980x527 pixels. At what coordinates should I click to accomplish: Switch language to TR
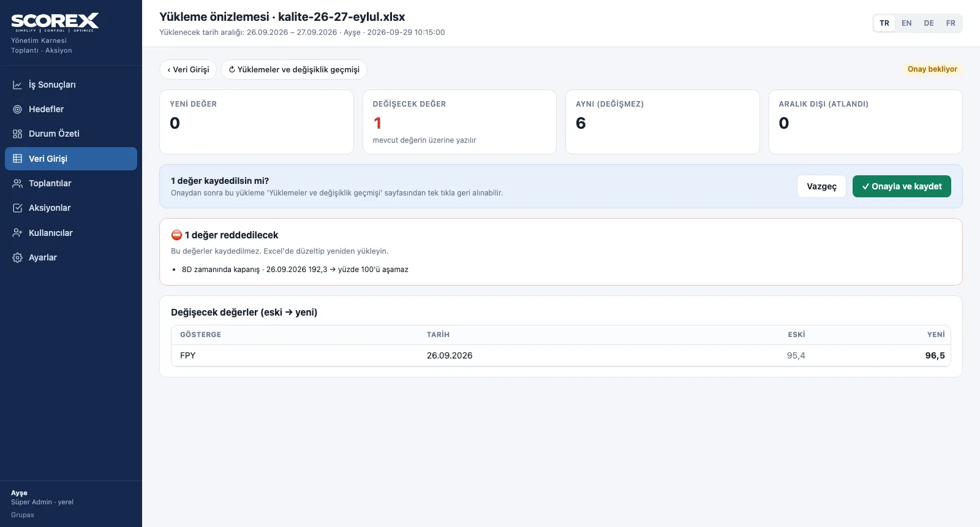[x=884, y=23]
